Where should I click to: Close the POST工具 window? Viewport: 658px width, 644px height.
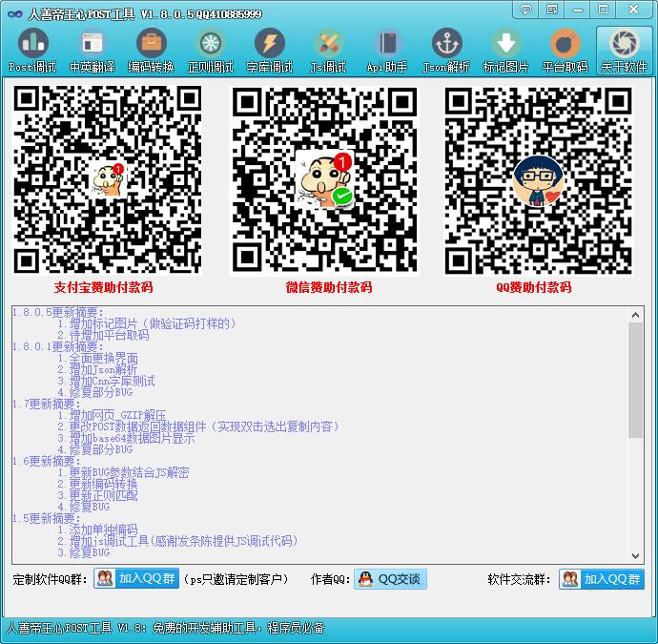point(633,10)
